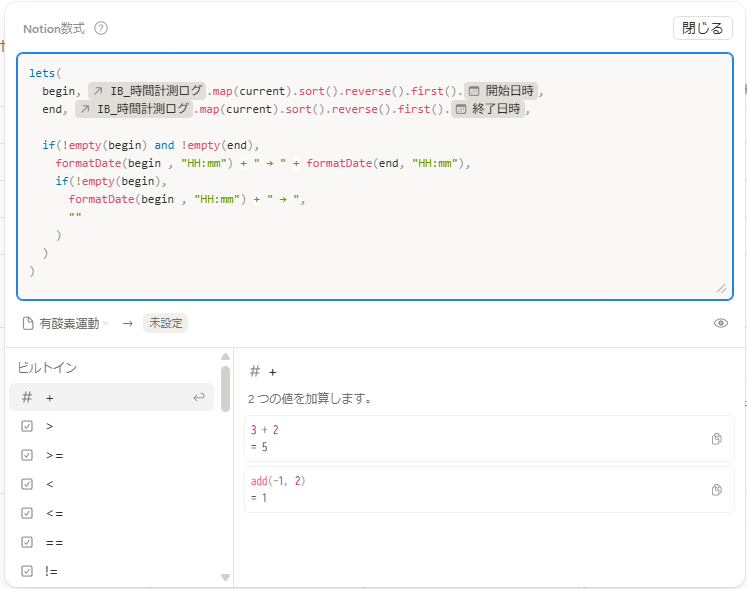This screenshot has height=589, width=747.
Task: Click checkbox icon beside != operator
Action: point(27,571)
